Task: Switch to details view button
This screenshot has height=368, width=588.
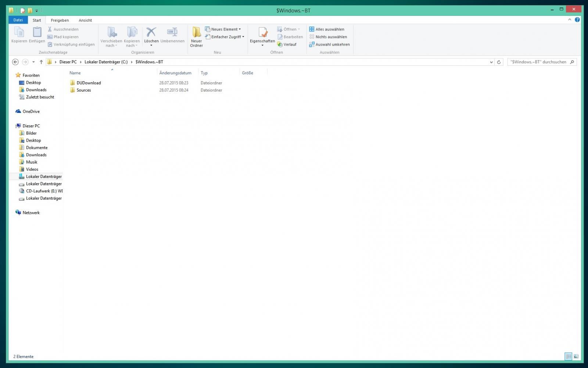Action: click(569, 356)
